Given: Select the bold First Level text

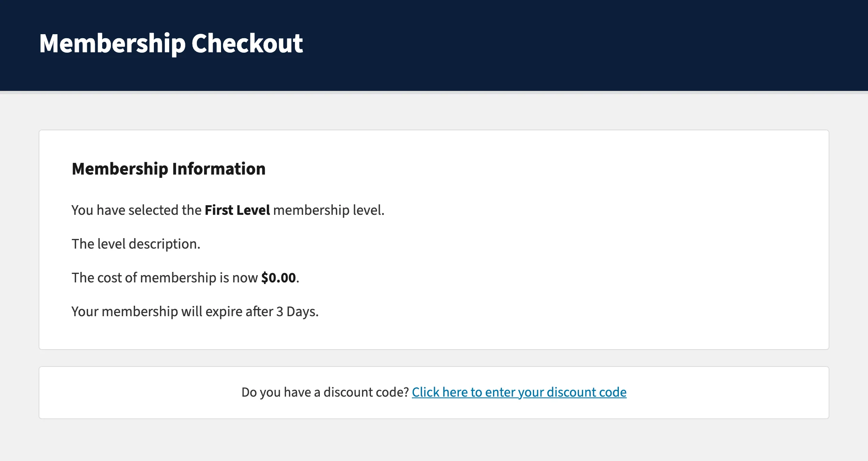Looking at the screenshot, I should (x=236, y=210).
